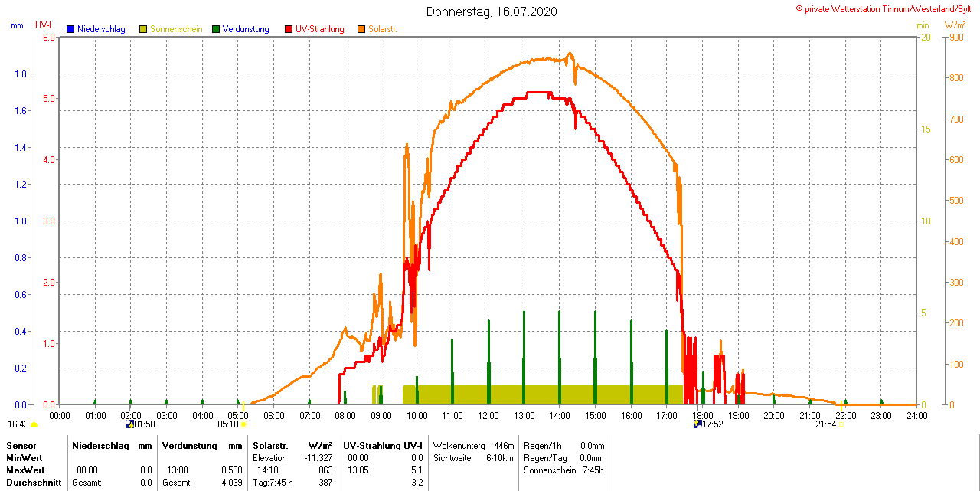Click the 13:05 UV max time
This screenshot has width=980, height=491.
pyautogui.click(x=358, y=470)
